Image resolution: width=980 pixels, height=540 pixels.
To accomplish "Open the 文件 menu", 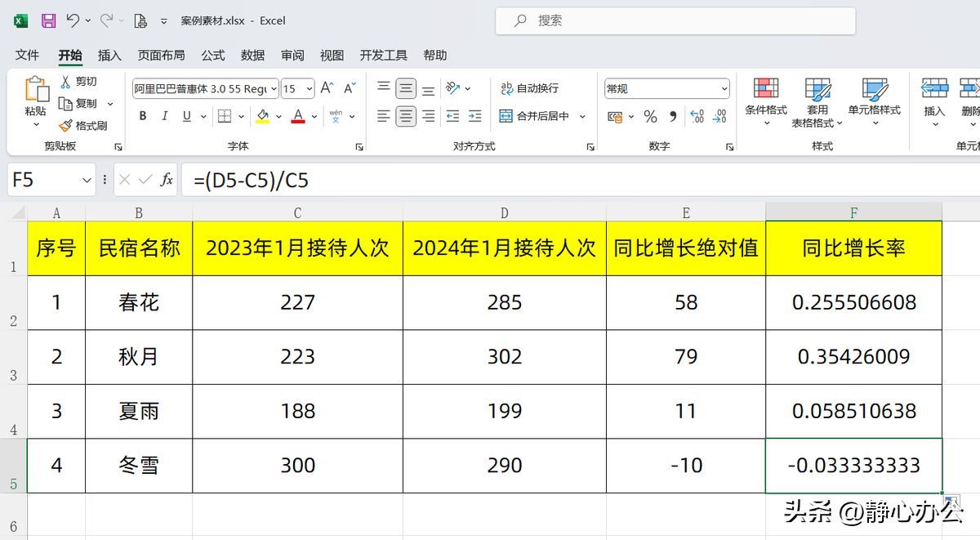I will tap(27, 55).
